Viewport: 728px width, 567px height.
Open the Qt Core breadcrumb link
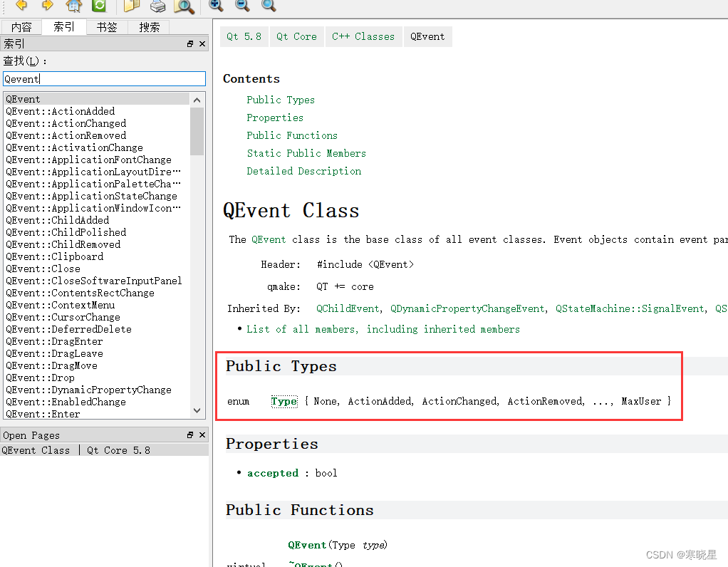(x=296, y=37)
